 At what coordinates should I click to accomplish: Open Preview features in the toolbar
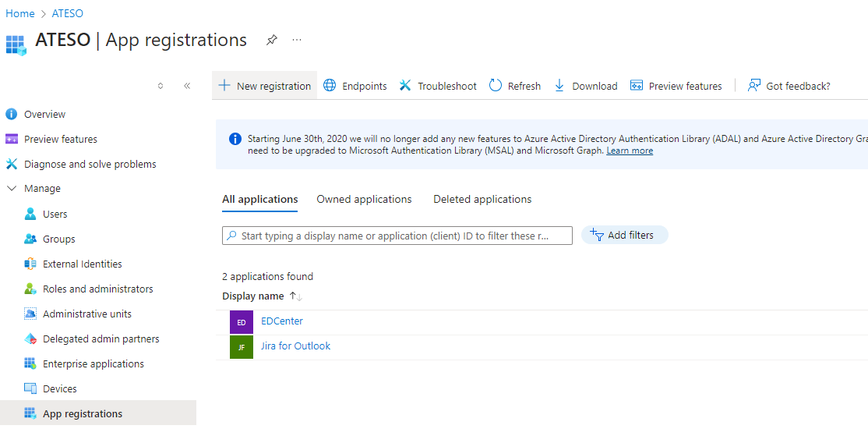(676, 86)
